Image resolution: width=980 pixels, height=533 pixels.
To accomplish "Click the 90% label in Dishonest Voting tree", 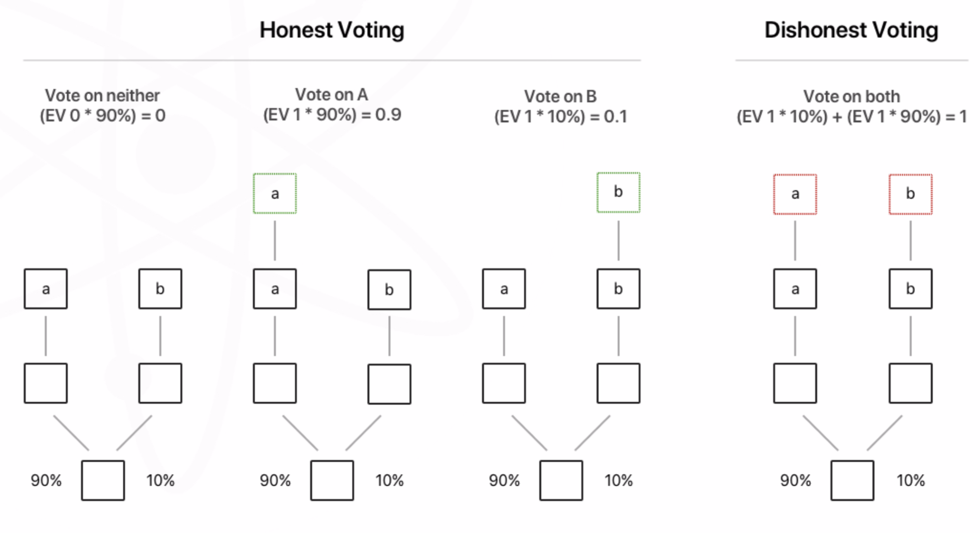I will (x=795, y=481).
